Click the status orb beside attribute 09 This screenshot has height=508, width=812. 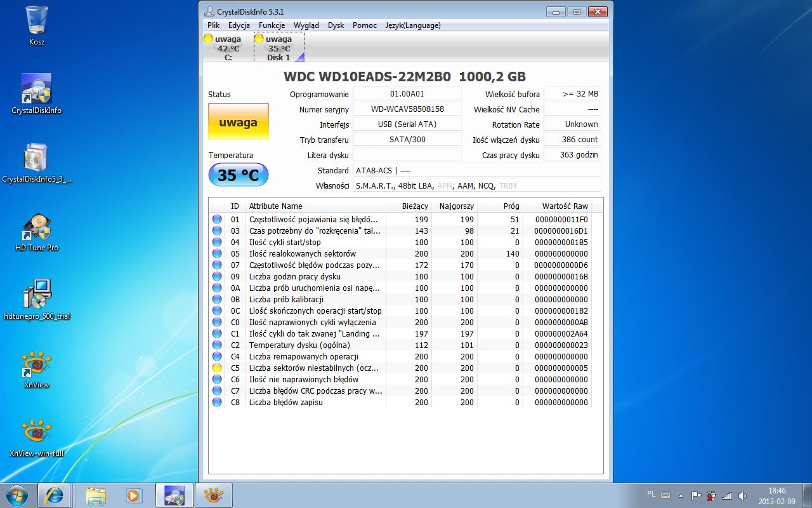pyautogui.click(x=217, y=276)
